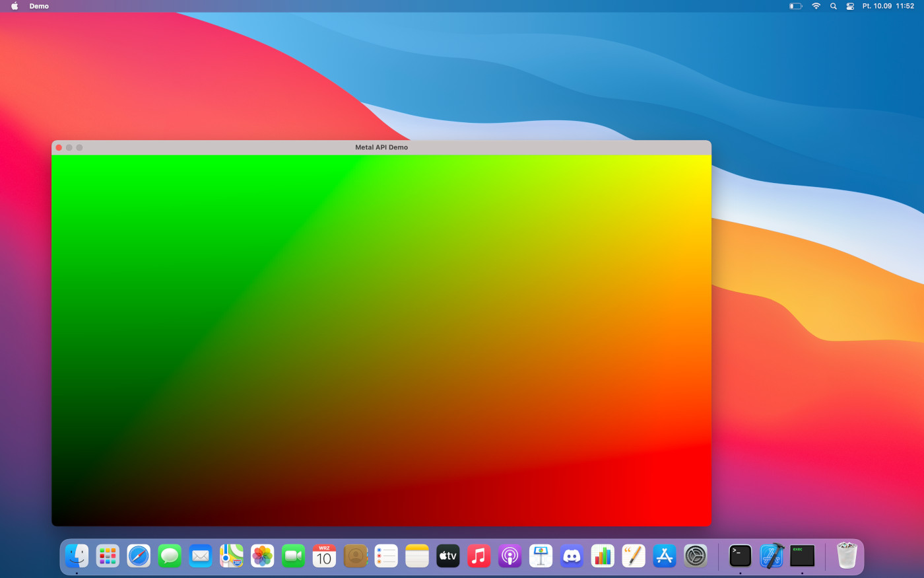Open Control Center
The width and height of the screenshot is (924, 578).
click(850, 6)
